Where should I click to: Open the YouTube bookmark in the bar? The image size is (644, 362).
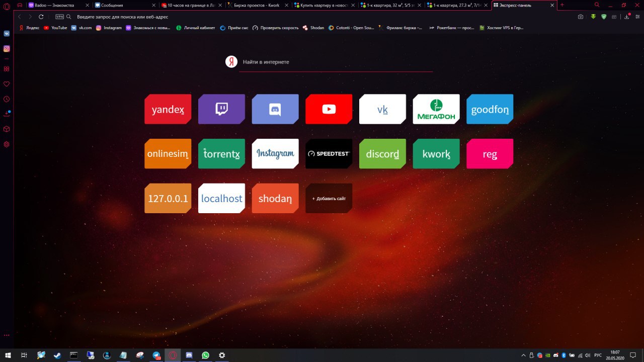[x=55, y=28]
